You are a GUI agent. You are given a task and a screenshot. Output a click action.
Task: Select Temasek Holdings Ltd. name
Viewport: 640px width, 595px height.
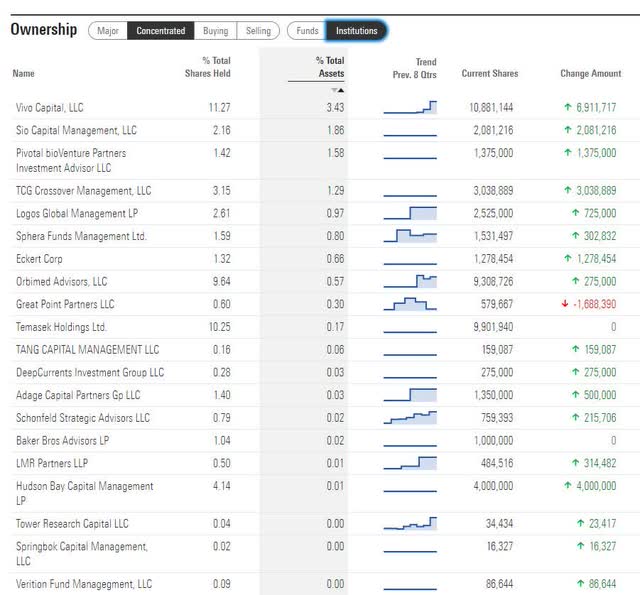click(x=61, y=327)
